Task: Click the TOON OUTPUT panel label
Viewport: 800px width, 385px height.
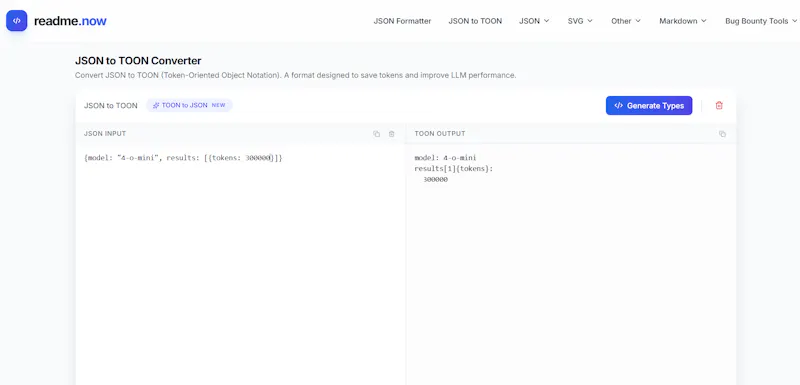Action: (x=440, y=134)
